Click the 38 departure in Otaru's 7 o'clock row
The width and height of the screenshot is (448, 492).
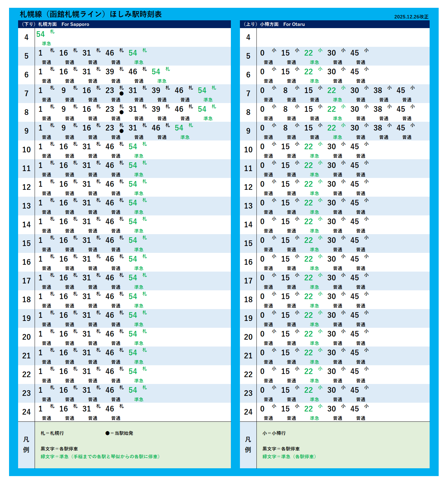378,91
